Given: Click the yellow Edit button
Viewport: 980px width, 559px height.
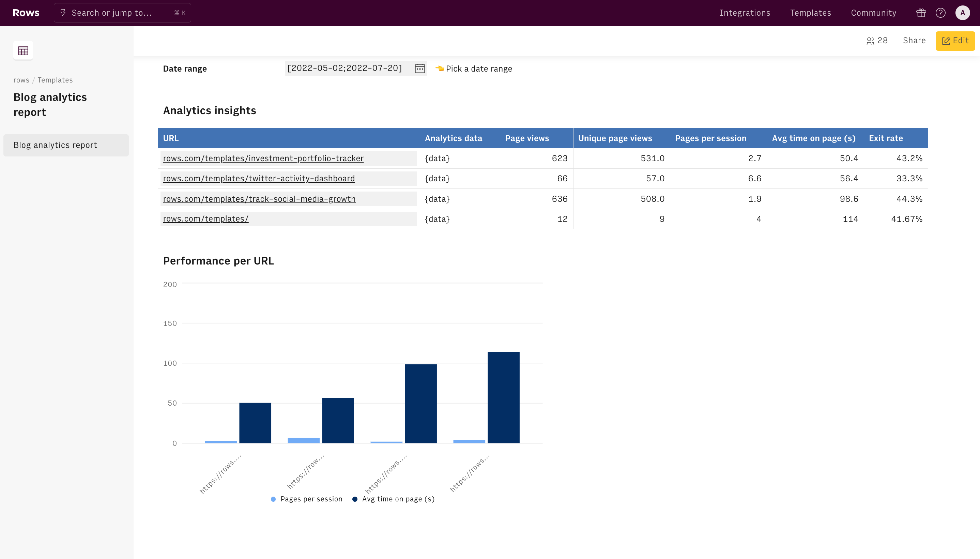Looking at the screenshot, I should (x=955, y=41).
